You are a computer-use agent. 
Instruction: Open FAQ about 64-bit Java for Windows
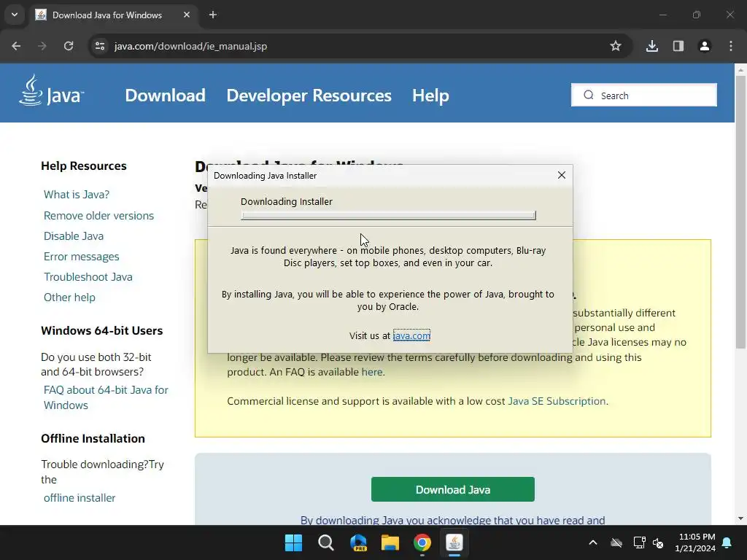106,397
